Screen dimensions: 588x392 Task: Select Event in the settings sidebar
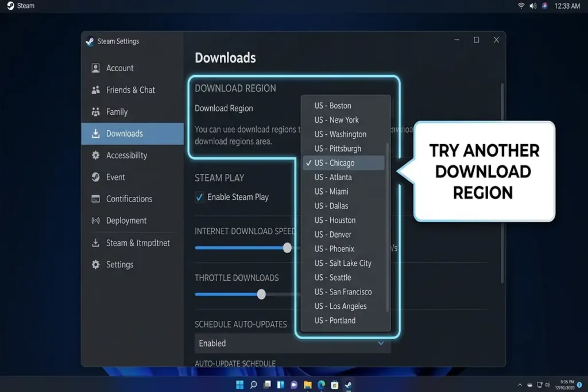click(x=133, y=177)
